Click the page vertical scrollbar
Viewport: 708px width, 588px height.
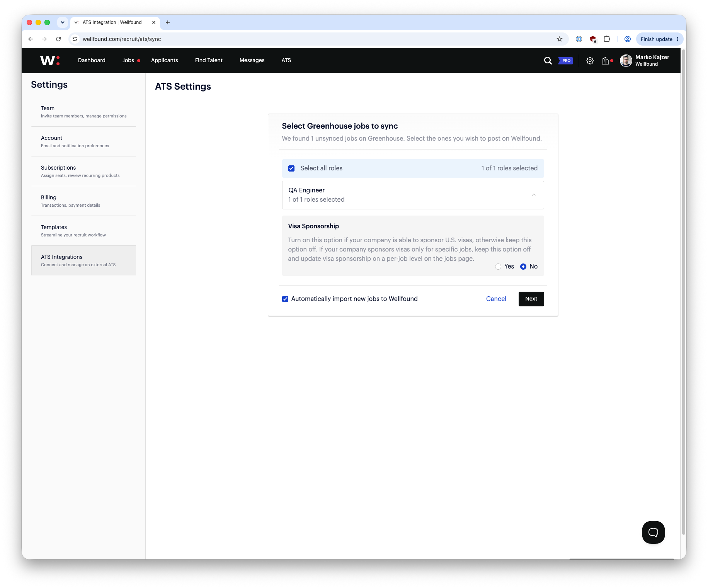[683, 292]
